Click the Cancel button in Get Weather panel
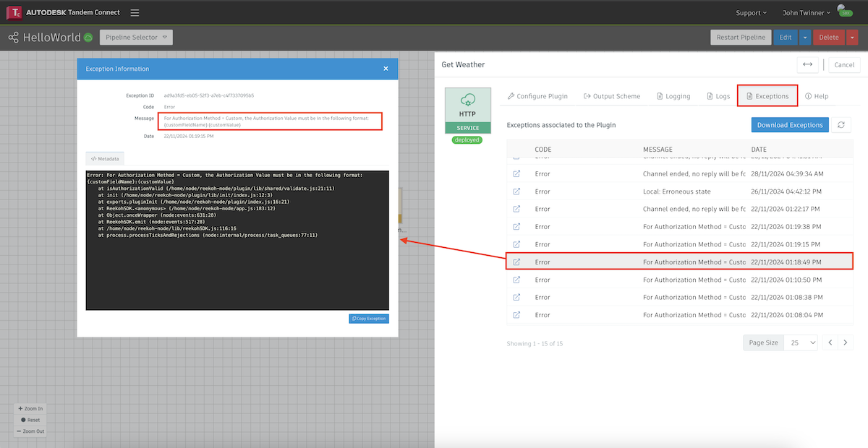The height and width of the screenshot is (448, 868). (844, 64)
